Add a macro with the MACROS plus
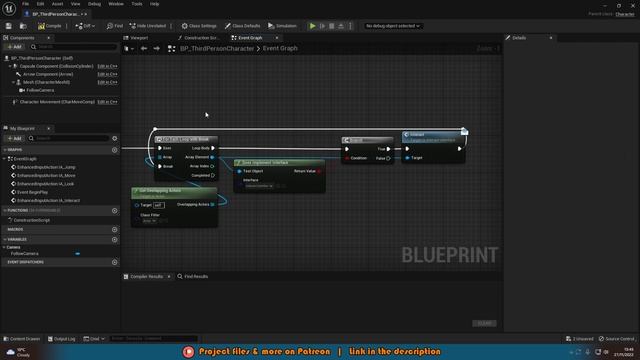Screen dimensions: 640x360 click(115, 230)
